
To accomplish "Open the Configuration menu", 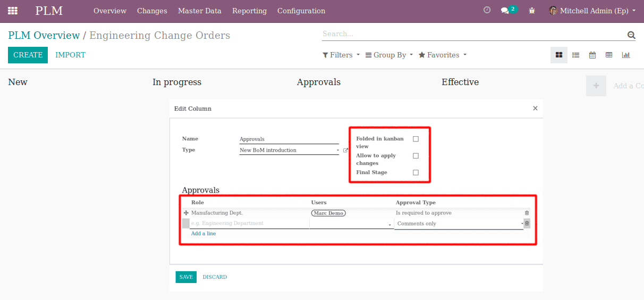I will [301, 11].
